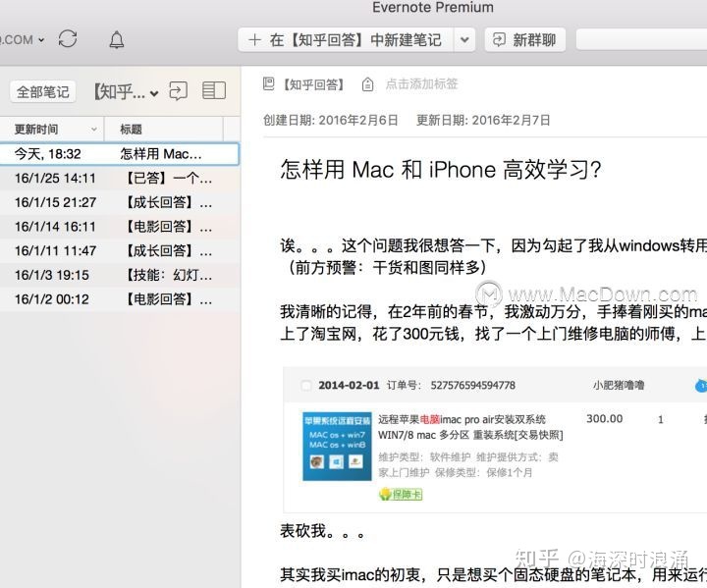Create new note in 【知乎回答】
This screenshot has height=588, width=707.
coord(346,40)
